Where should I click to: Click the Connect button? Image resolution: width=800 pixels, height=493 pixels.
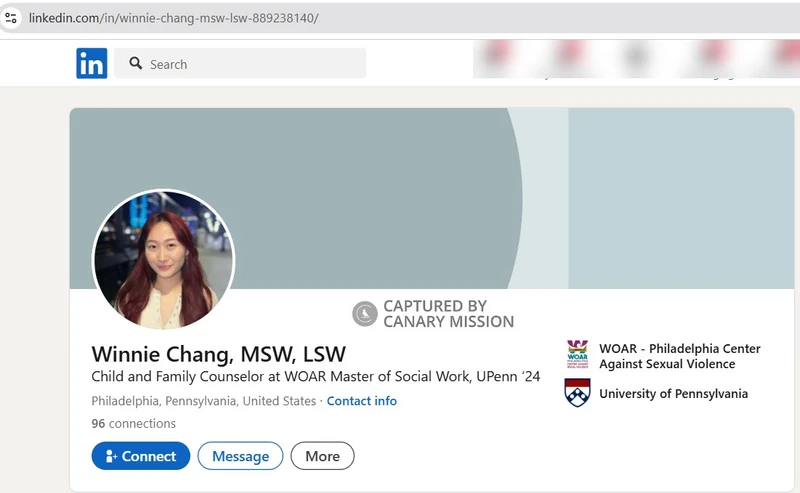click(x=141, y=456)
